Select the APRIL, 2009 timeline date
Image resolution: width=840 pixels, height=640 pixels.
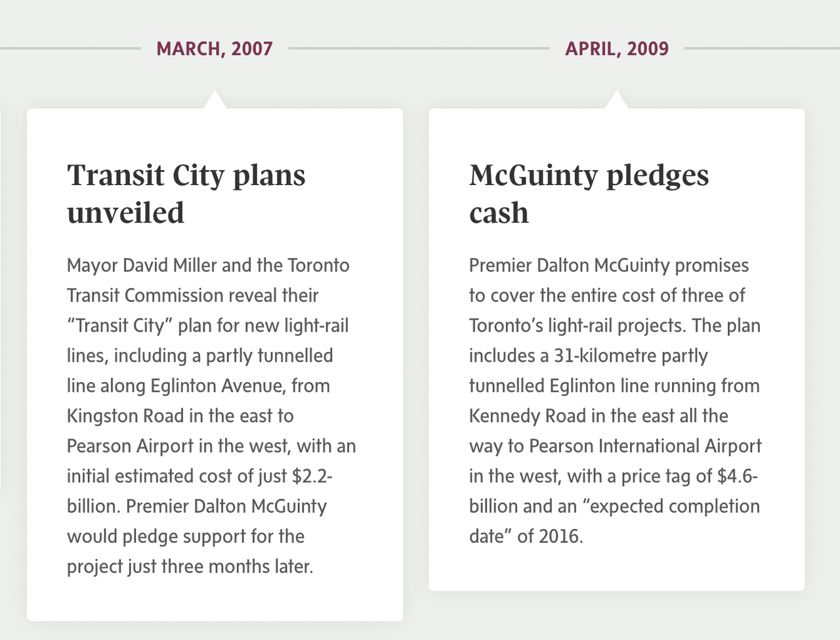tap(617, 49)
